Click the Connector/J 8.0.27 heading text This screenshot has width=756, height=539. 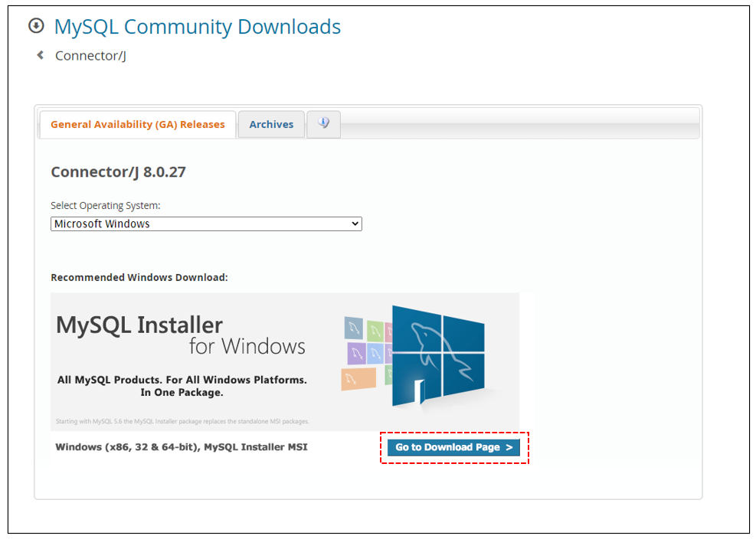(x=118, y=172)
